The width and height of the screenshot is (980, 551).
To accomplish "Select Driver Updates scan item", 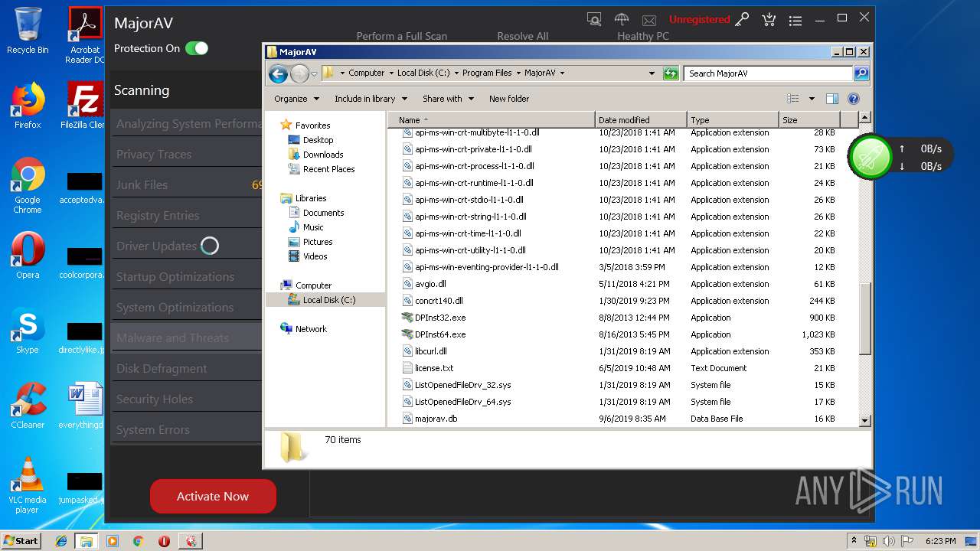I will (x=187, y=246).
